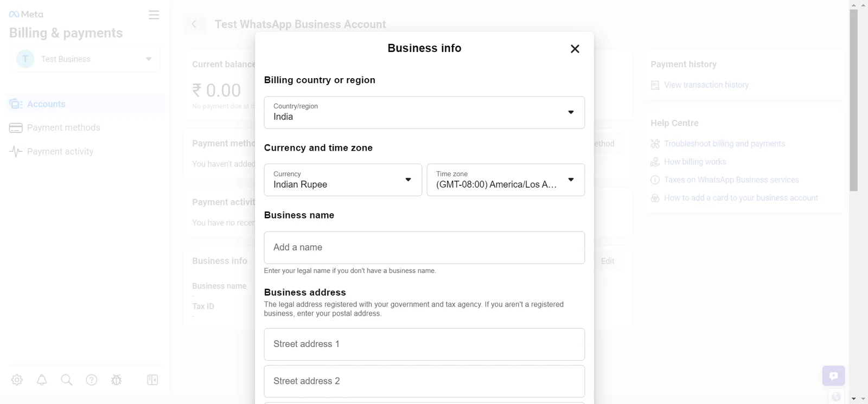Viewport: 868px width, 404px height.
Task: Open the settings gear icon
Action: (17, 380)
